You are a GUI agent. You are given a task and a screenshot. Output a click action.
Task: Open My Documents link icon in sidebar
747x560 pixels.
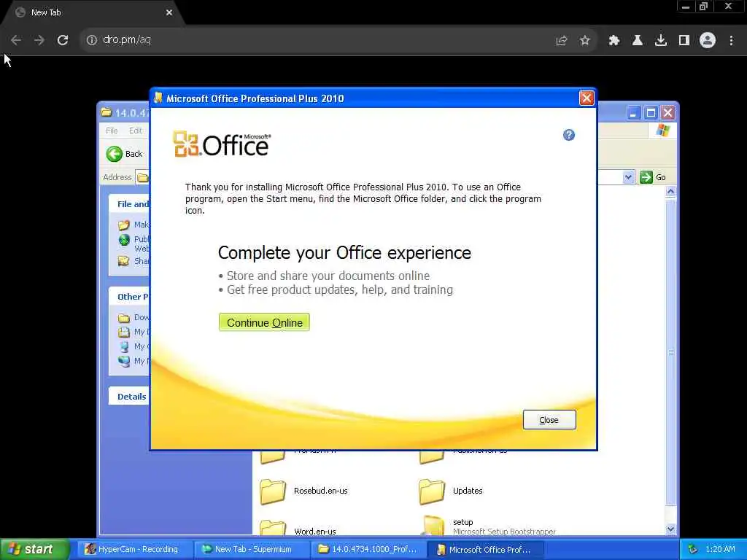point(124,332)
